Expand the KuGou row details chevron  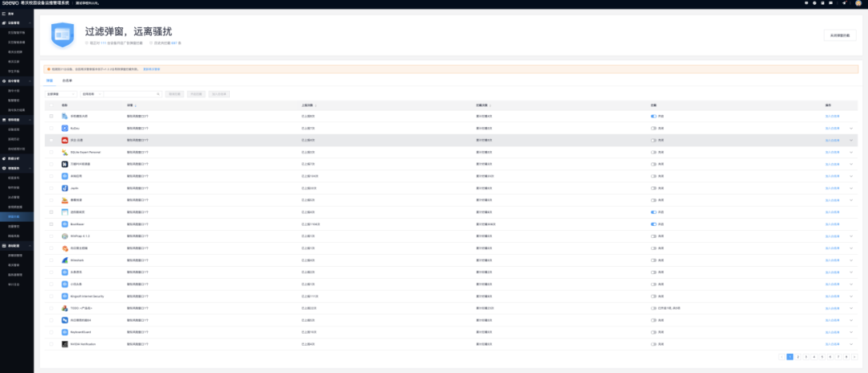pos(851,128)
